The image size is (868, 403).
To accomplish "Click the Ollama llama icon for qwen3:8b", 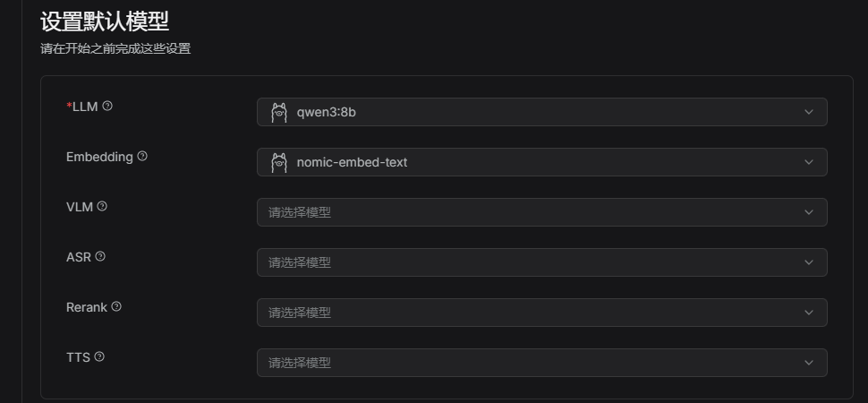I will [279, 113].
